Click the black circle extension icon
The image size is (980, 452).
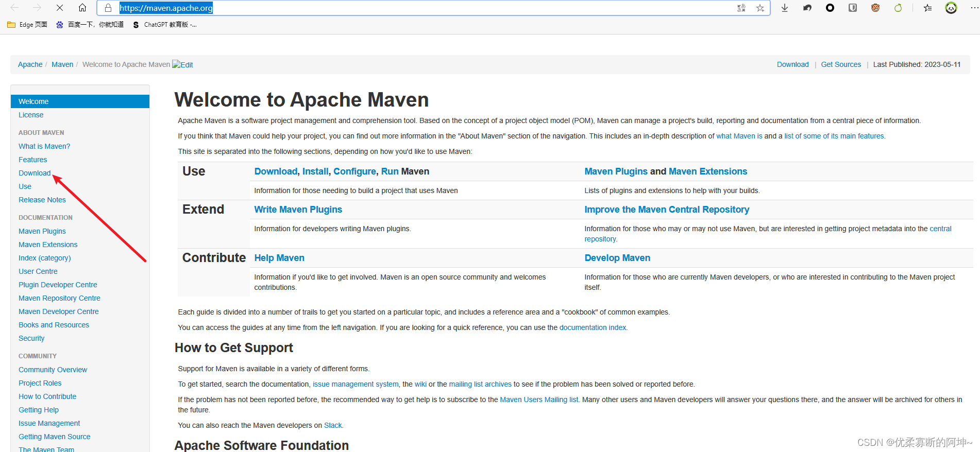point(830,8)
